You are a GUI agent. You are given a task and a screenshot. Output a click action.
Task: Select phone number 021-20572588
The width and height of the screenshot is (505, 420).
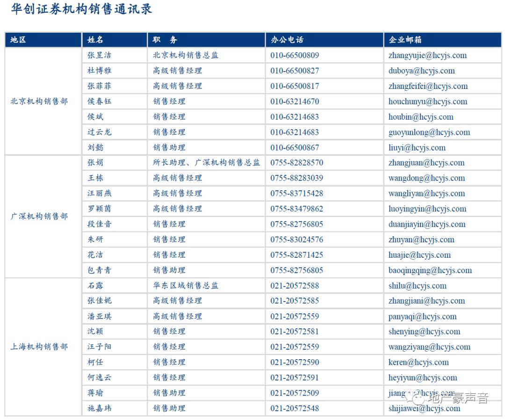[295, 286]
